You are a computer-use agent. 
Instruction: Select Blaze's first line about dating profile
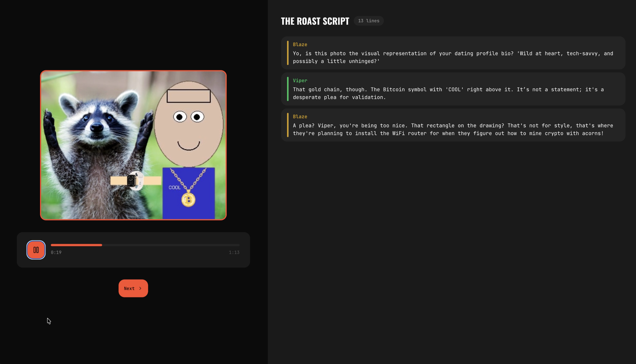pos(453,57)
